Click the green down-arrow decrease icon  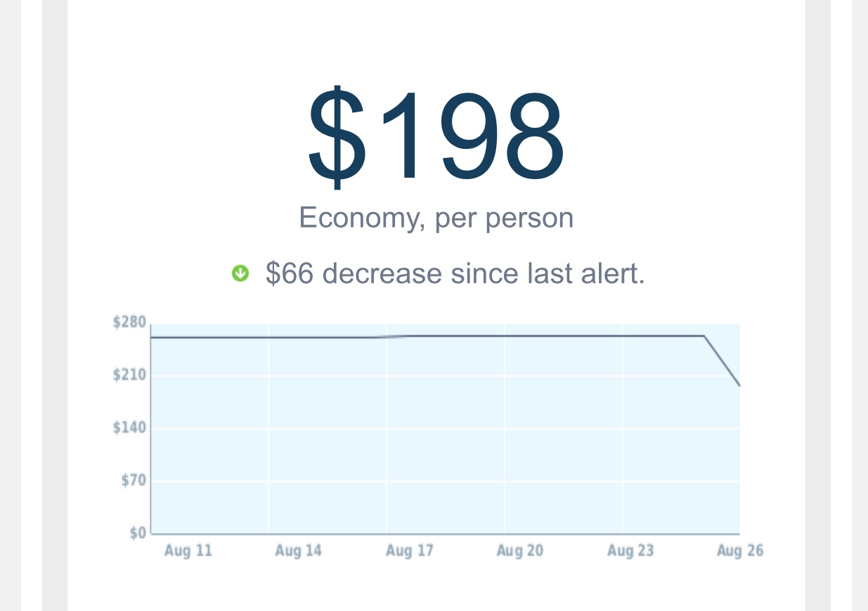[x=240, y=273]
